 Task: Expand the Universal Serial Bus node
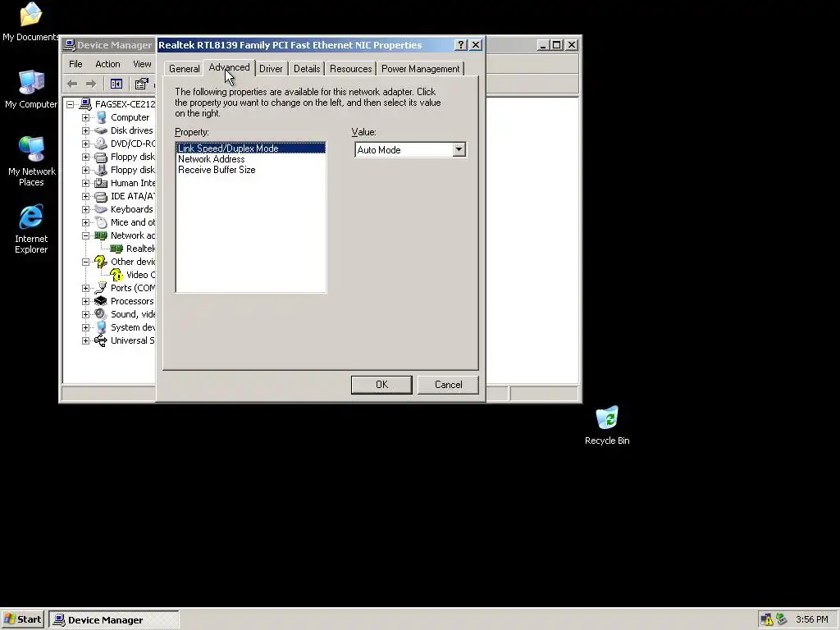pos(85,340)
